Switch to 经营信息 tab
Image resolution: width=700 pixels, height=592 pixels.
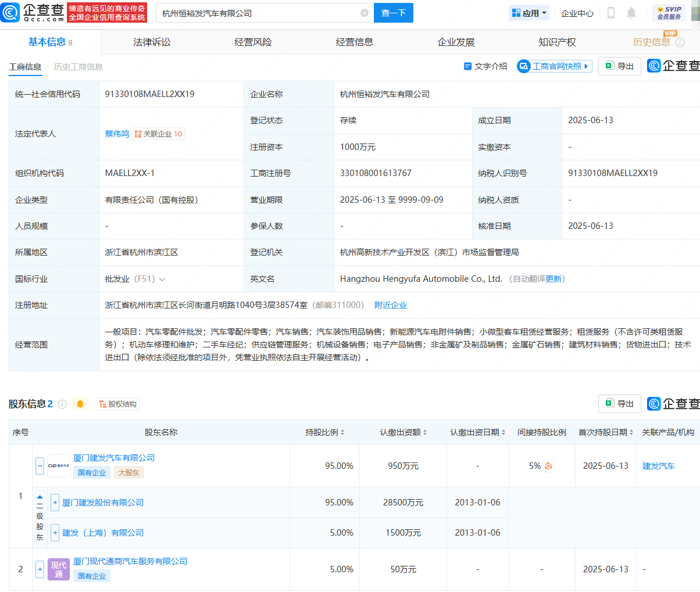355,42
